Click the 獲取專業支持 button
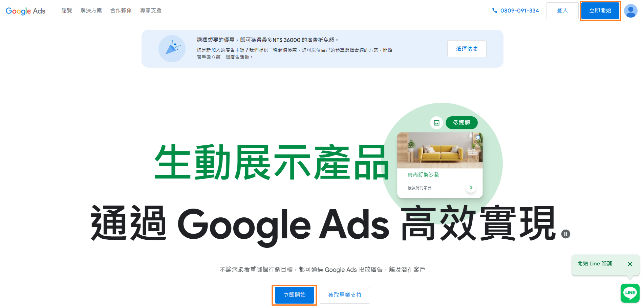The height and width of the screenshot is (308, 644). [345, 295]
